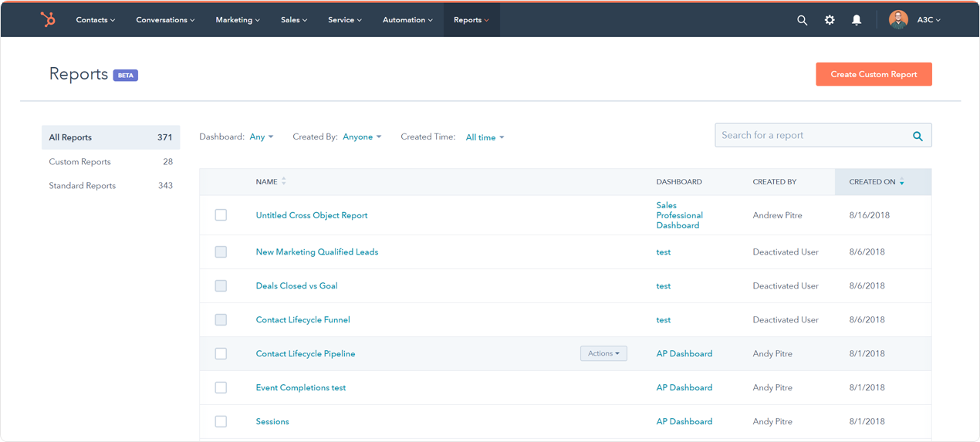The image size is (980, 442).
Task: Click the sort arrow next to CREATED ON
Action: (902, 181)
